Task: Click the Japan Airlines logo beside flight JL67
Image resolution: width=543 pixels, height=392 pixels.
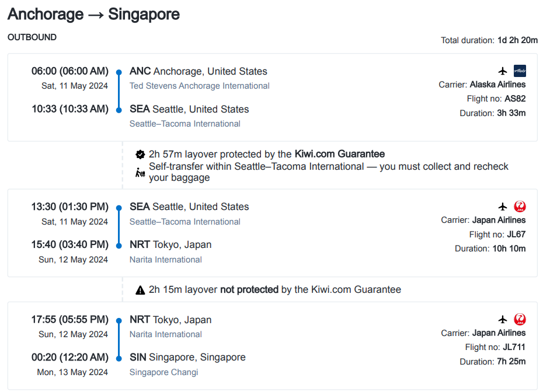Action: [x=520, y=206]
